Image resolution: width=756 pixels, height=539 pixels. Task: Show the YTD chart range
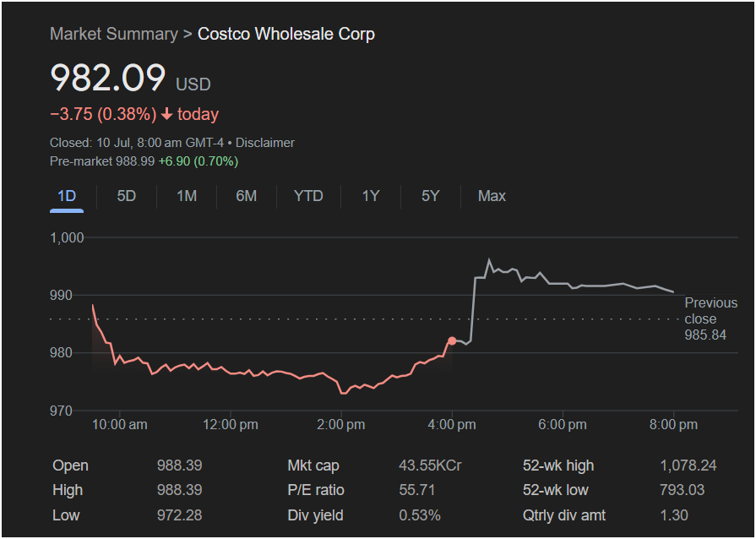point(308,196)
